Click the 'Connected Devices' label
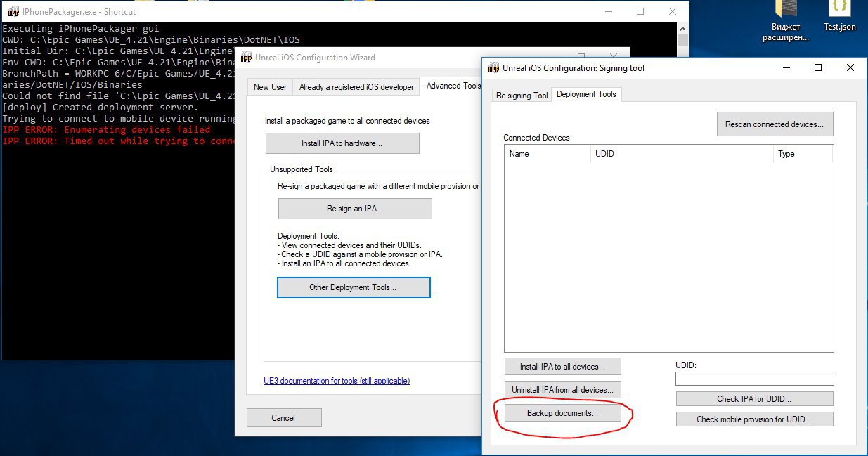Image resolution: width=868 pixels, height=456 pixels. (536, 138)
